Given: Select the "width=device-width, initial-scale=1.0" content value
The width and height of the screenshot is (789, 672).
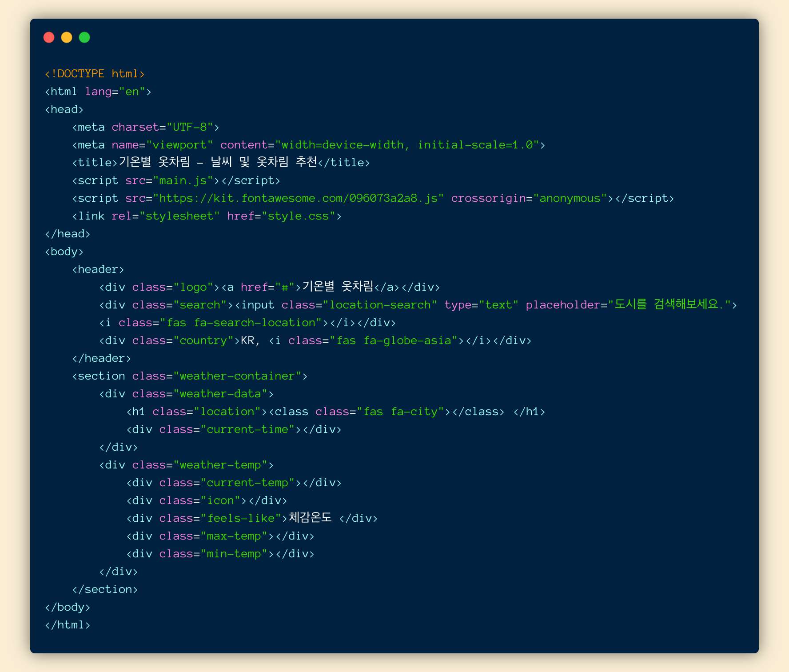Looking at the screenshot, I should [407, 145].
